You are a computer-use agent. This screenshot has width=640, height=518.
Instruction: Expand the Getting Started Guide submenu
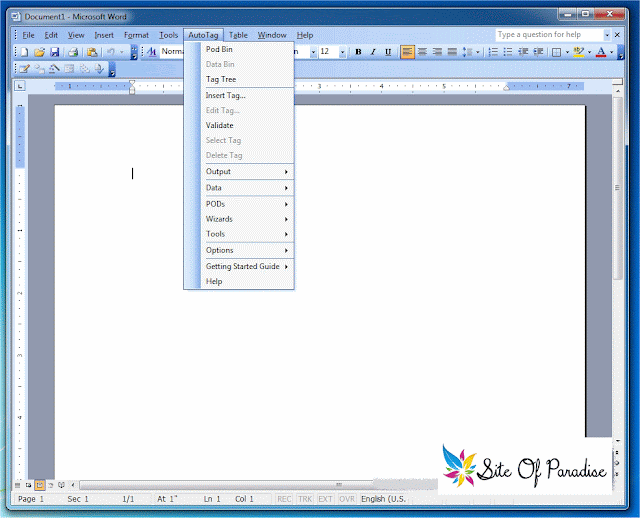247,266
